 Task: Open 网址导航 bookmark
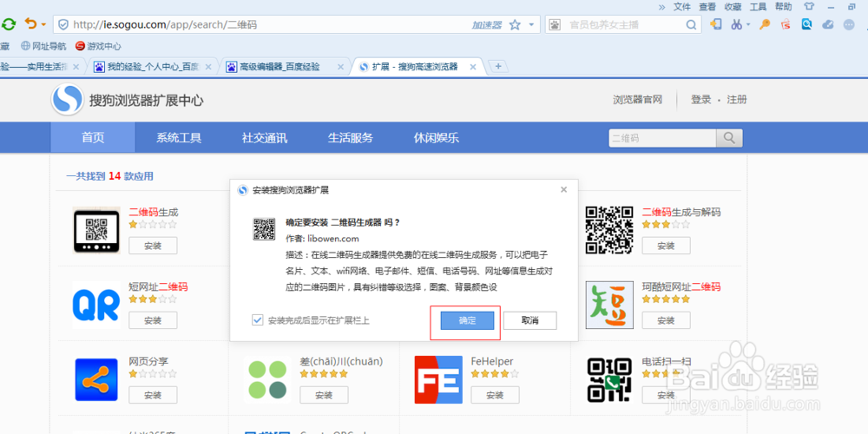[43, 46]
